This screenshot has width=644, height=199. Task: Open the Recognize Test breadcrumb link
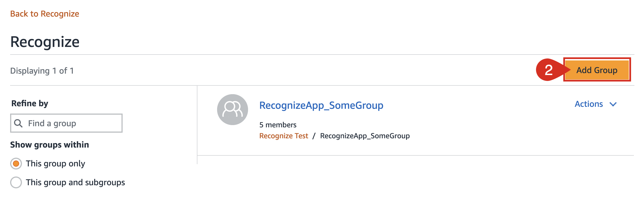(x=284, y=136)
